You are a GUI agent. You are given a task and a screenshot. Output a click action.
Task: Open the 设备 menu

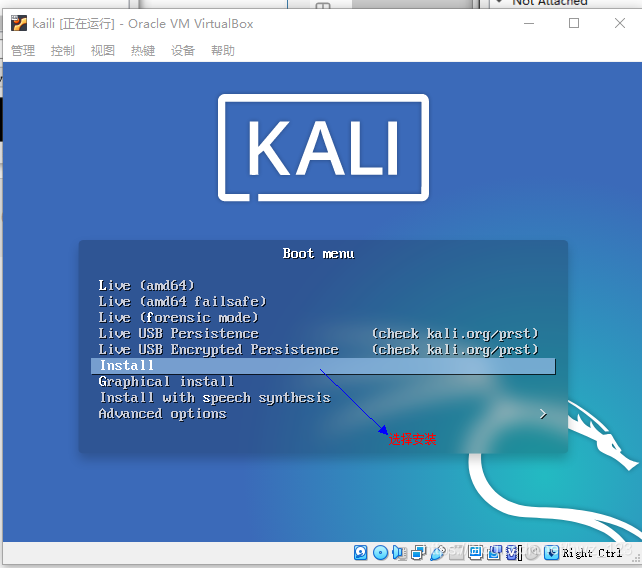(183, 50)
